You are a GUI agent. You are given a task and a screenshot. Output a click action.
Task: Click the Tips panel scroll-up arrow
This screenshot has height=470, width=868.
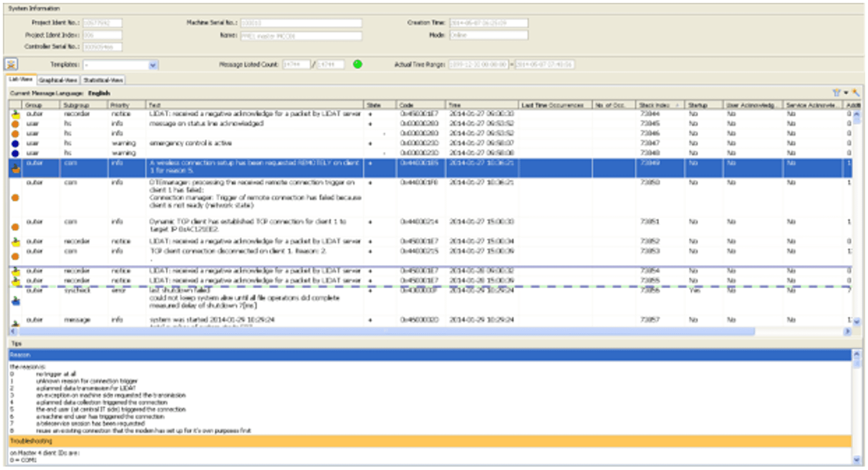856,354
